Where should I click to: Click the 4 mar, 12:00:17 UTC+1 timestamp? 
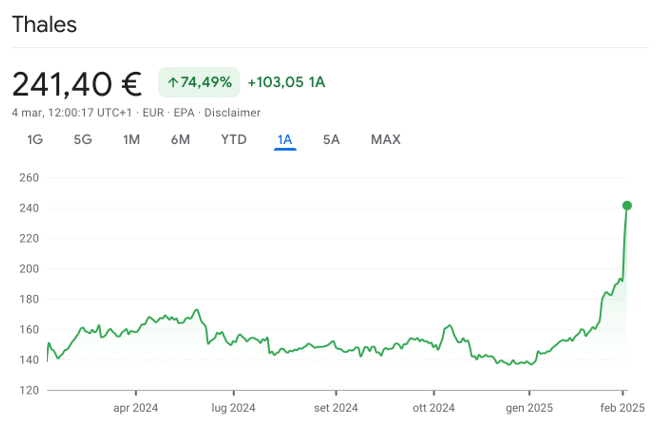click(x=72, y=113)
